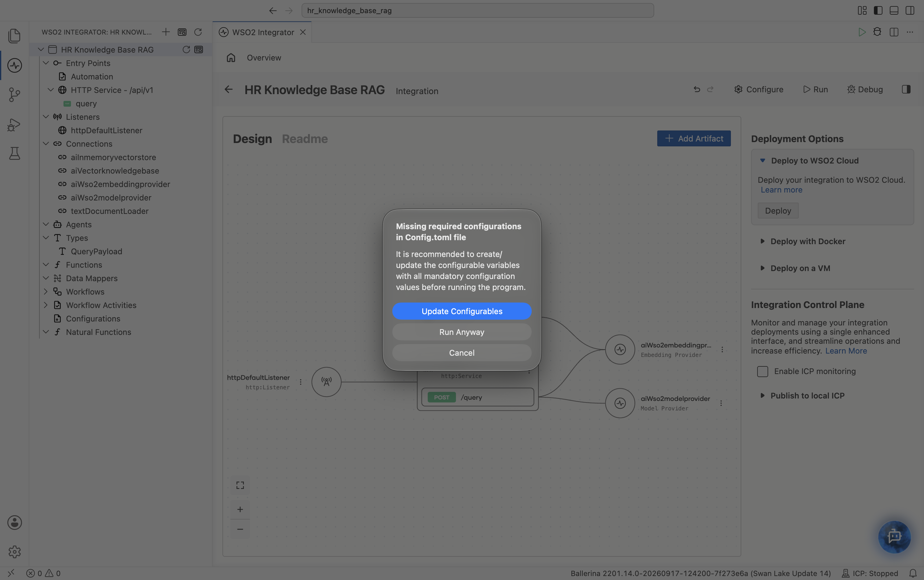Click the Add Artifact button
Viewport: 924px width, 580px height.
coord(694,138)
